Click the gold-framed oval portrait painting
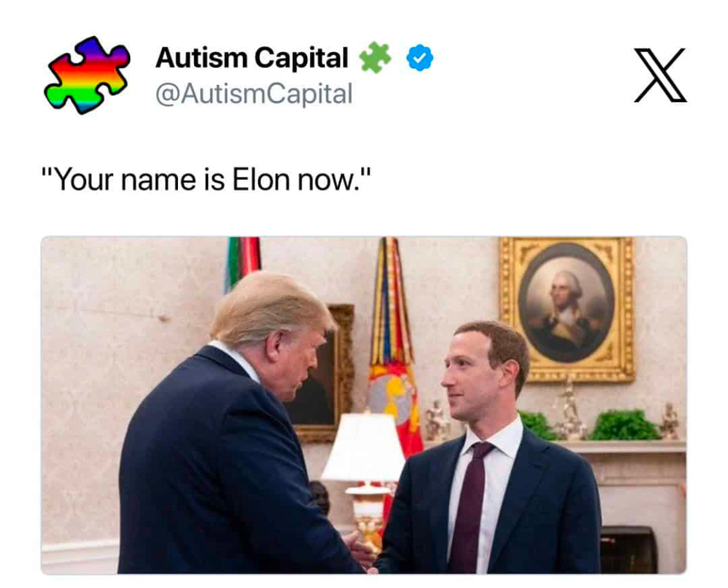 coord(566,310)
